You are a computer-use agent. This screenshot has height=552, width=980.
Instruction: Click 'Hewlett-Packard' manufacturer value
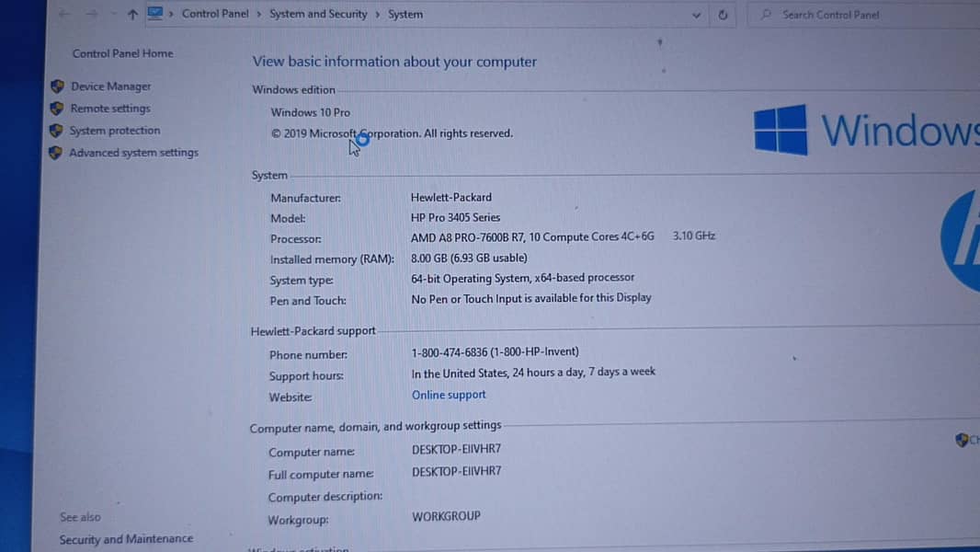(x=450, y=197)
